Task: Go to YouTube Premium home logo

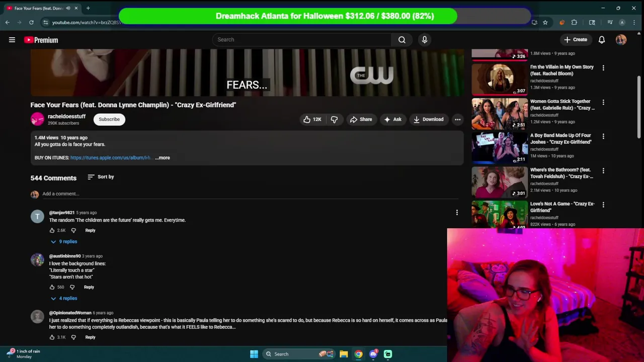Action: tap(41, 40)
